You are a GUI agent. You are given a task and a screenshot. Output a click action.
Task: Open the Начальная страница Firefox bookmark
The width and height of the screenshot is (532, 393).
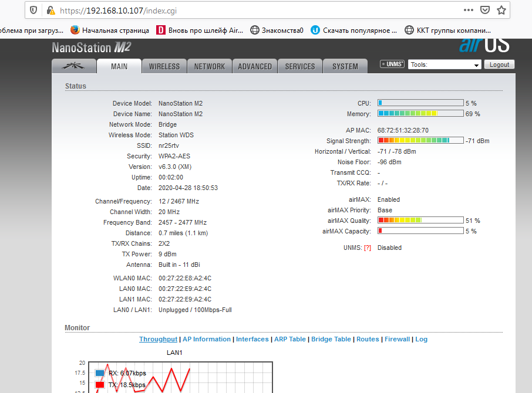110,31
